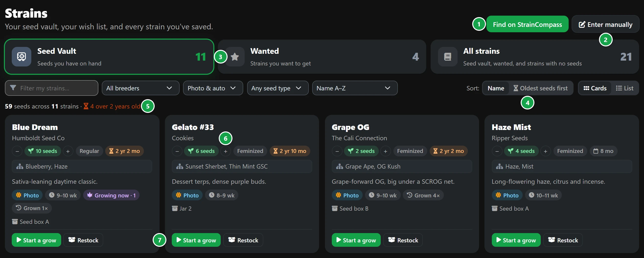Click Blue Dream's 2 yr 2 mo age badge
Screen dimensions: 644x258
(x=124, y=151)
